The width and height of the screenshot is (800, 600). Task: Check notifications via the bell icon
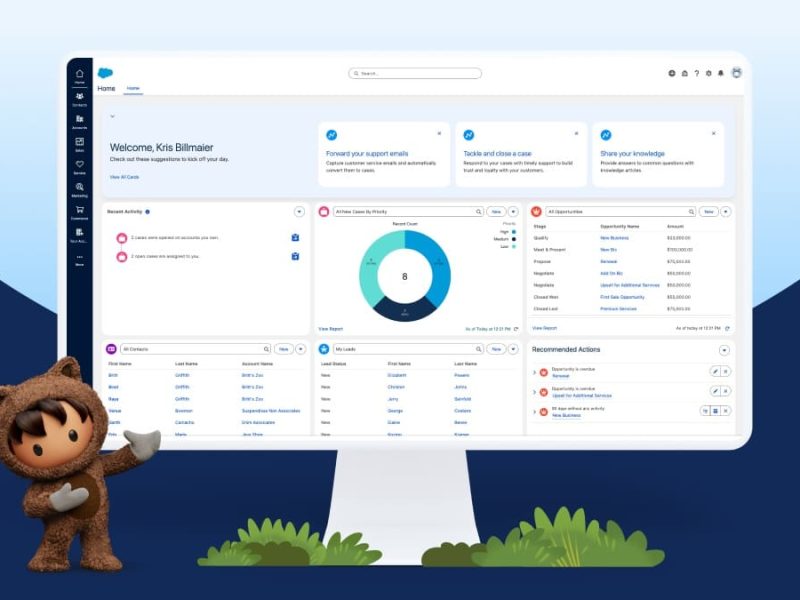[721, 74]
